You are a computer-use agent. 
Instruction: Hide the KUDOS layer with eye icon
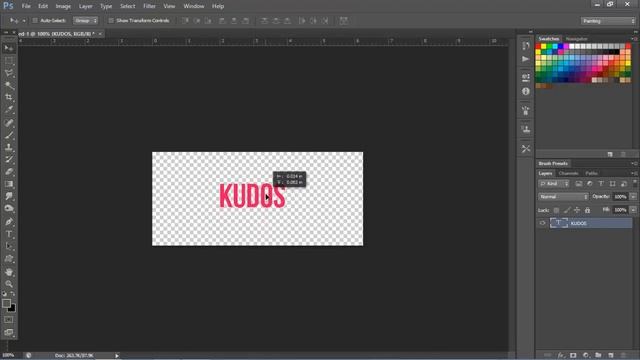point(542,223)
